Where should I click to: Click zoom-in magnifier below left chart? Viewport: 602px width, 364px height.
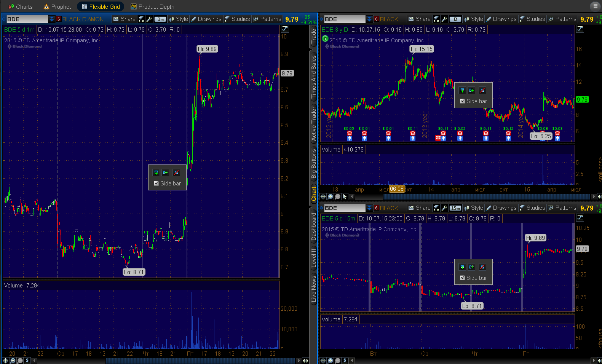pos(13,360)
